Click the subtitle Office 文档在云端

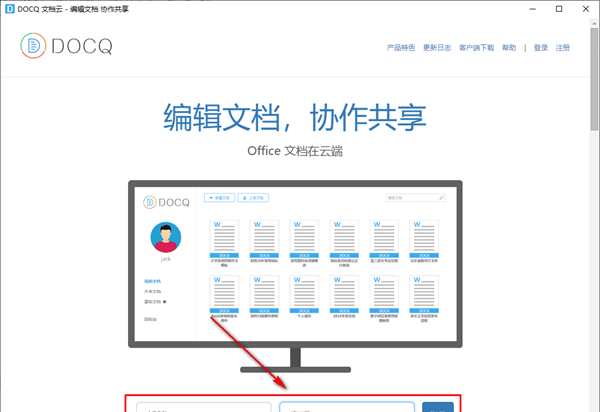pos(295,151)
